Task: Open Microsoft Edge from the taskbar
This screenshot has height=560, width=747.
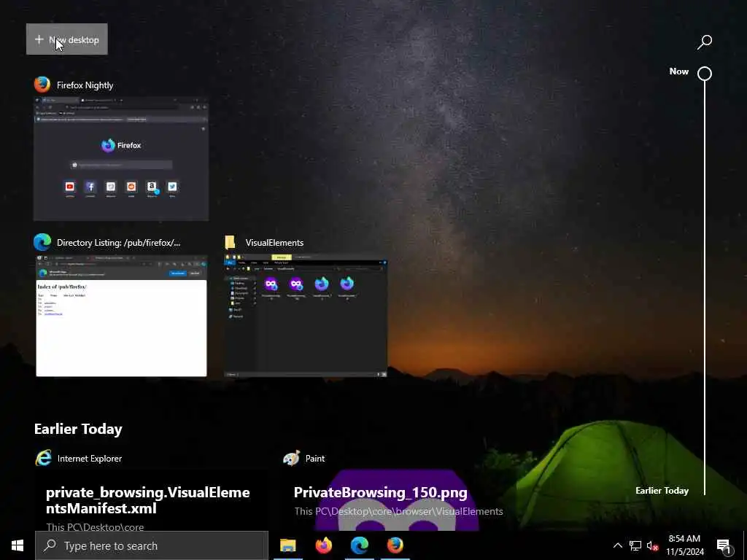Action: pos(359,545)
